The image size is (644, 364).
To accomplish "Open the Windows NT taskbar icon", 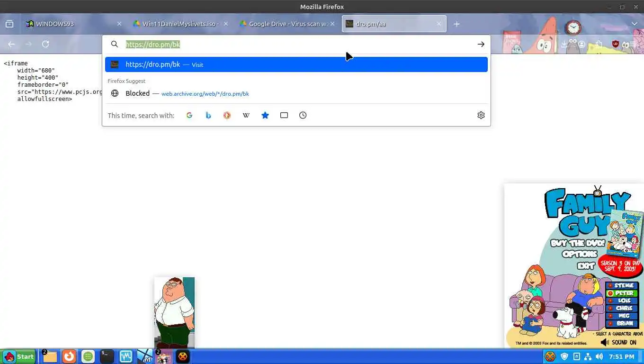I will pyautogui.click(x=145, y=356).
